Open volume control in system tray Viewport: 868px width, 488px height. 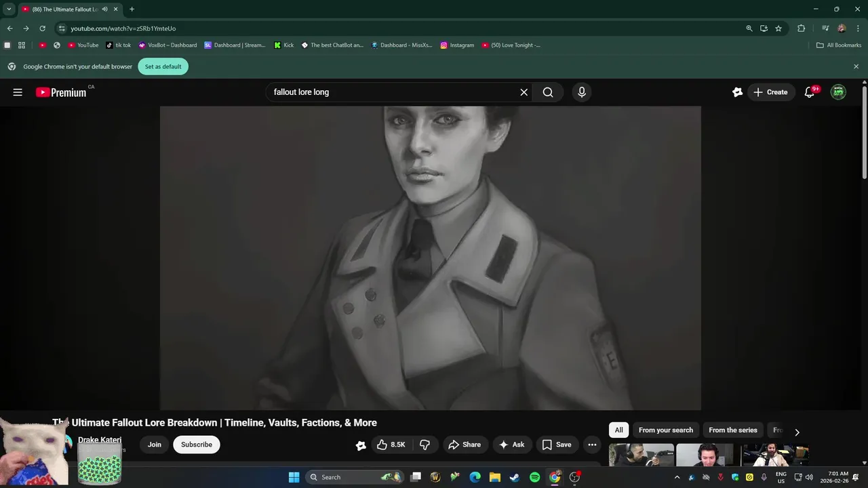(809, 477)
